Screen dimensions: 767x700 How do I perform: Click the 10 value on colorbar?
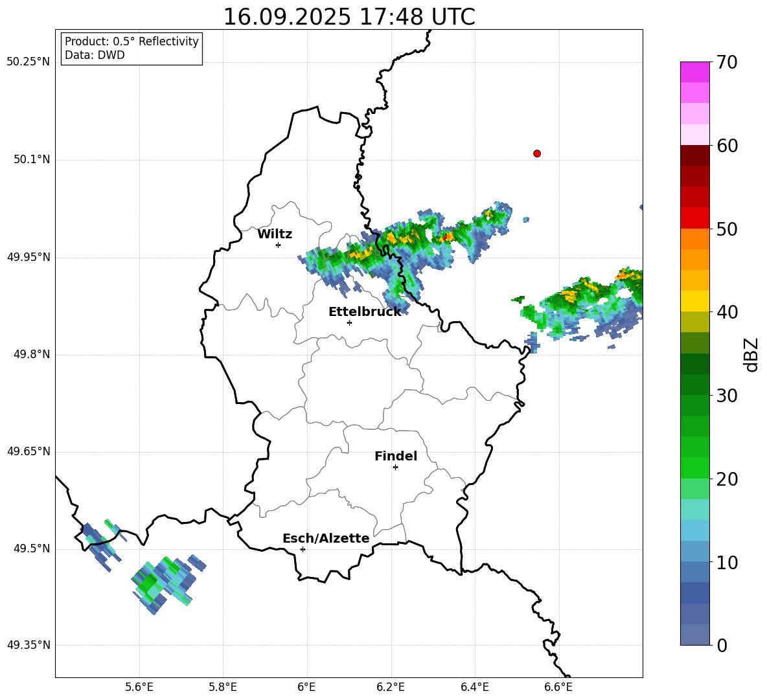[x=727, y=562]
